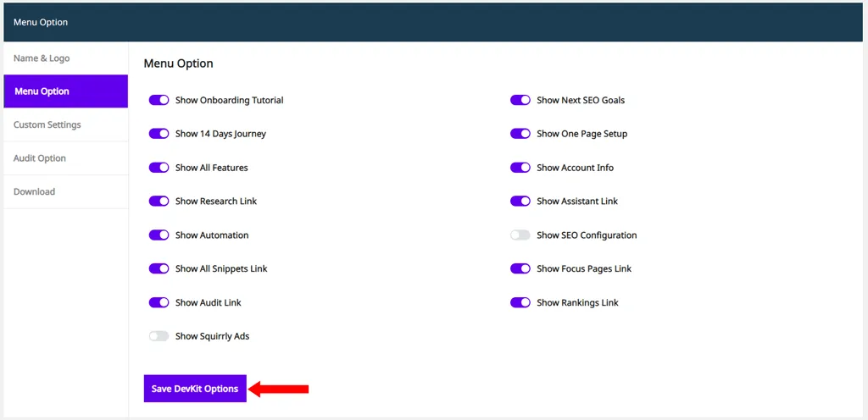Go to the Download tab
The width and height of the screenshot is (868, 420).
(66, 191)
